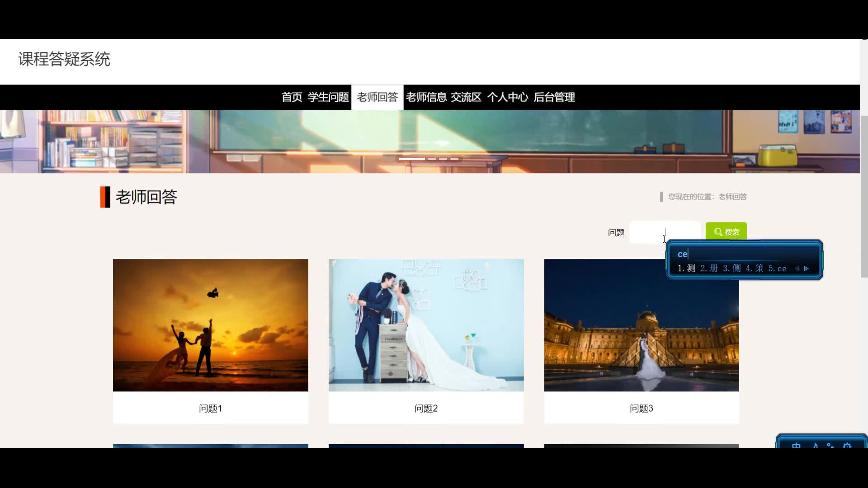Image resolution: width=868 pixels, height=488 pixels.
Task: Click the 问题1 title link
Action: pyautogui.click(x=211, y=408)
